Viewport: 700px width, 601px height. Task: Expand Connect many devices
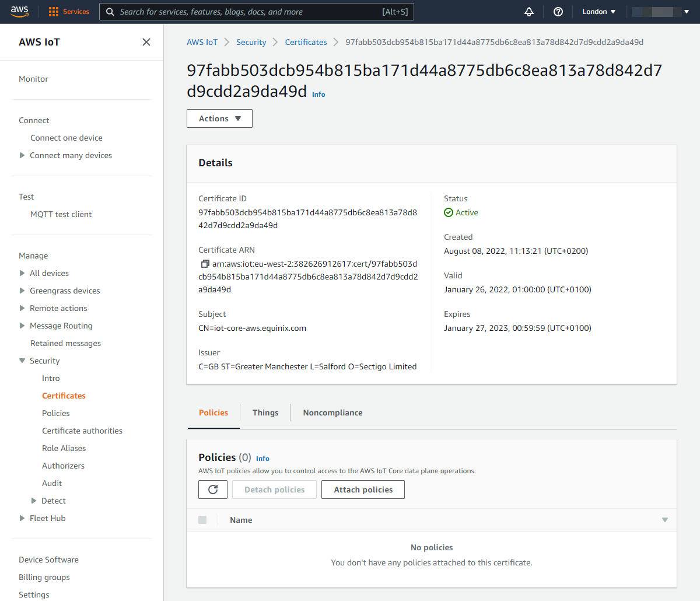pos(22,155)
